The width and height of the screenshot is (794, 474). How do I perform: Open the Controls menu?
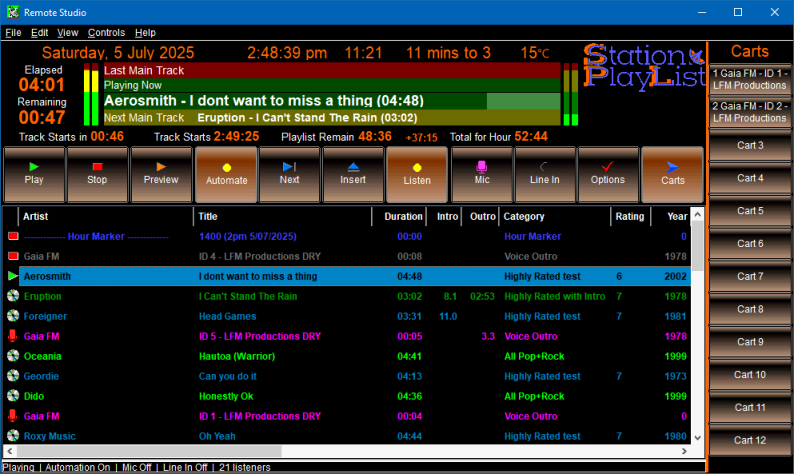pyautogui.click(x=106, y=32)
